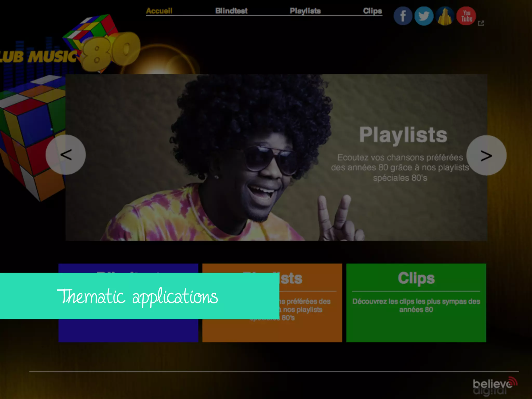Open the Facebook social icon
Viewport: 532px width, 399px height.
(x=403, y=16)
